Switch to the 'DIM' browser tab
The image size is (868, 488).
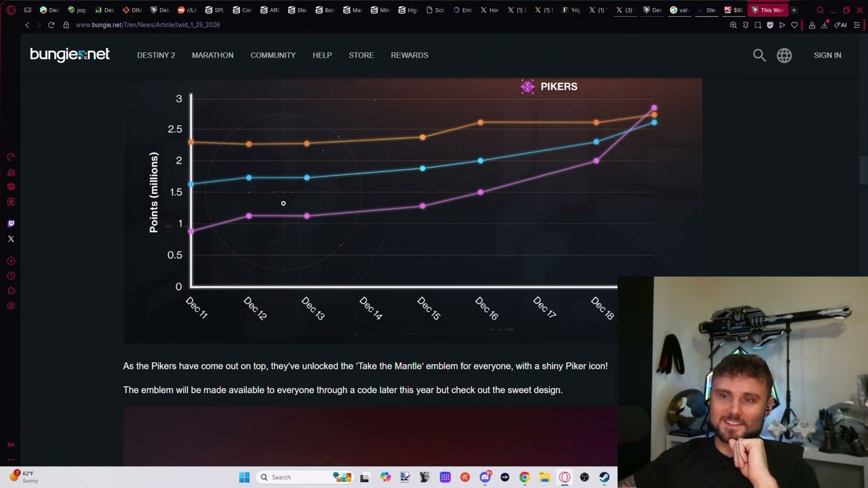tap(132, 10)
